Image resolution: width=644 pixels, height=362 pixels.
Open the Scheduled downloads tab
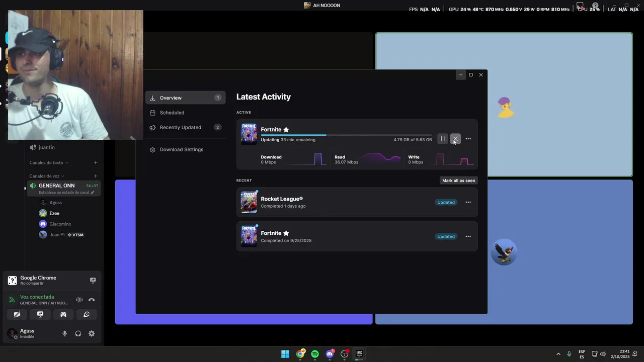click(185, 113)
